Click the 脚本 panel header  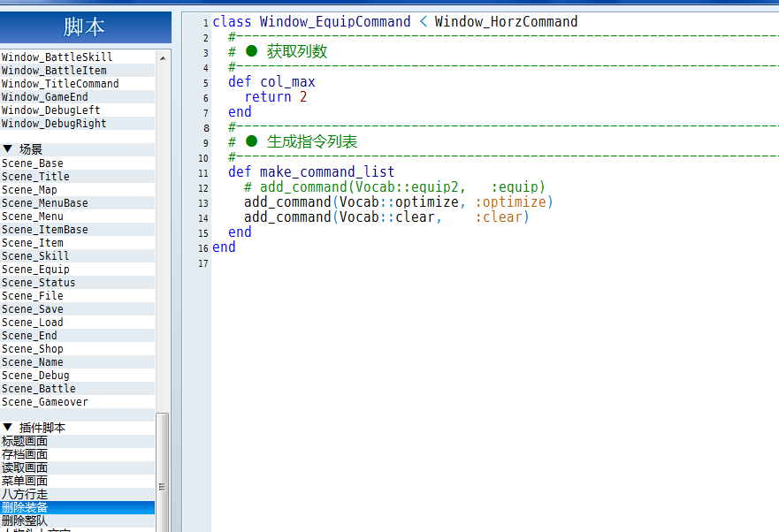point(85,27)
